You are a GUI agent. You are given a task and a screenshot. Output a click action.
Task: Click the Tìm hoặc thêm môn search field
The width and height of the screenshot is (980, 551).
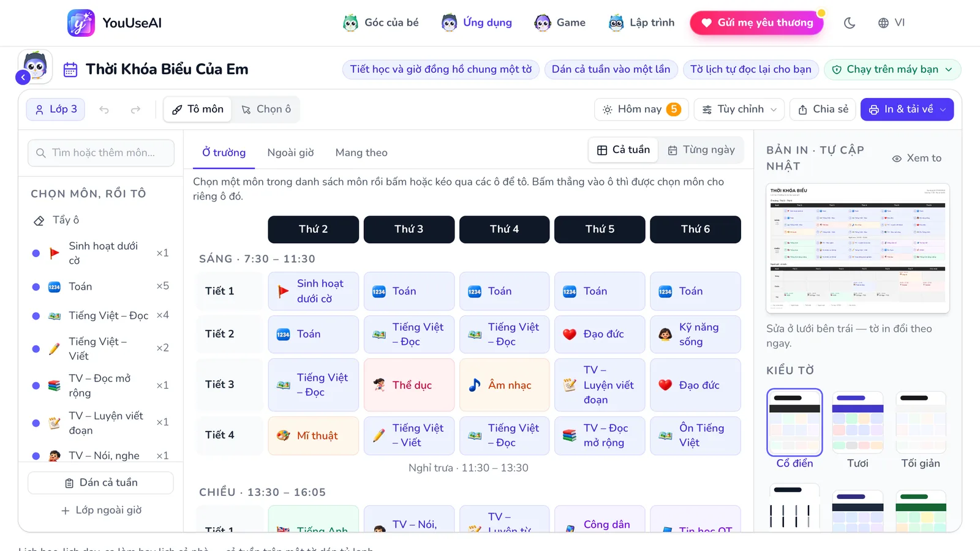pos(101,153)
